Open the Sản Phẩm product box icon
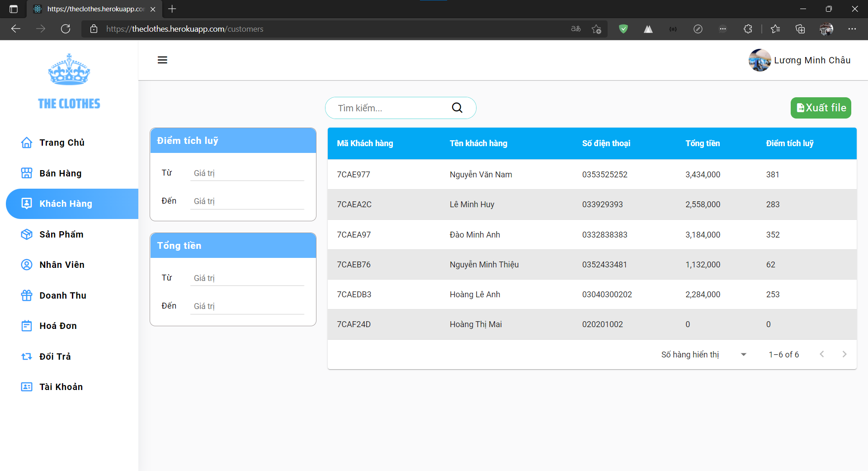This screenshot has height=471, width=868. tap(27, 234)
